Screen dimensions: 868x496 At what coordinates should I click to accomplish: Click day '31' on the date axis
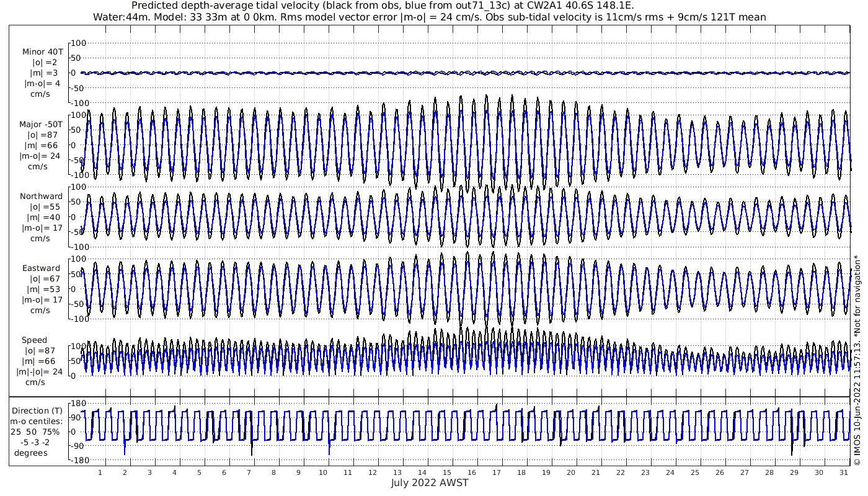pos(844,472)
